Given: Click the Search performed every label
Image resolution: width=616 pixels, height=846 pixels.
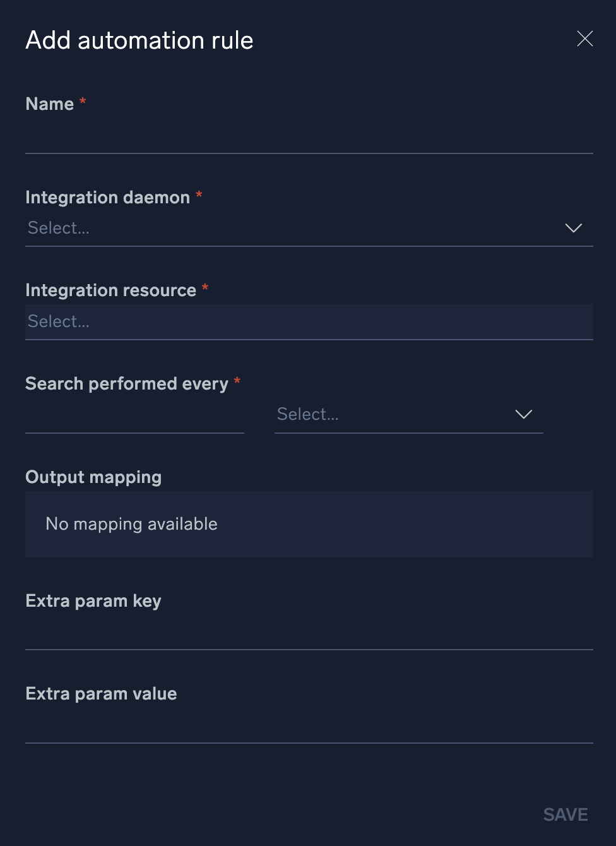Looking at the screenshot, I should [126, 384].
